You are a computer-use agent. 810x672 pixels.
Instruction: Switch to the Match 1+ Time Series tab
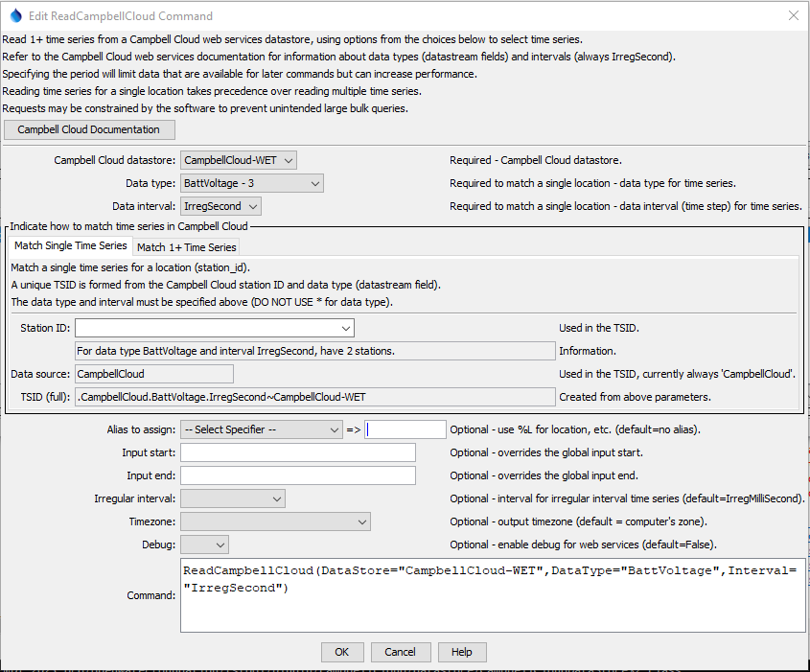[x=186, y=245]
